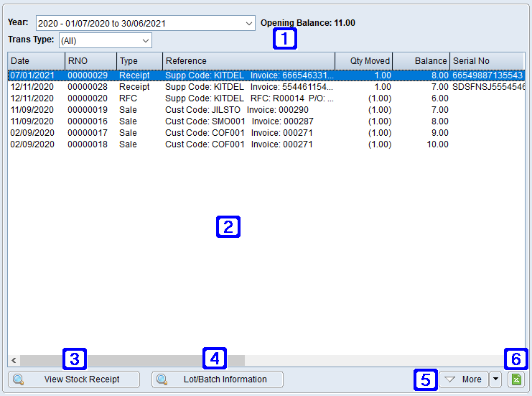Sort by the RNO column header
Viewport: 532px width, 396px height.
point(90,61)
